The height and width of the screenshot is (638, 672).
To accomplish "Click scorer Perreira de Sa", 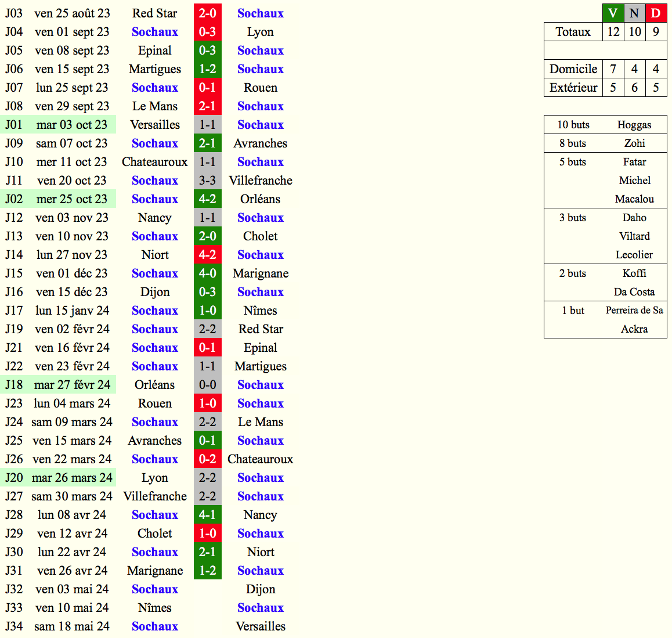I will [634, 311].
